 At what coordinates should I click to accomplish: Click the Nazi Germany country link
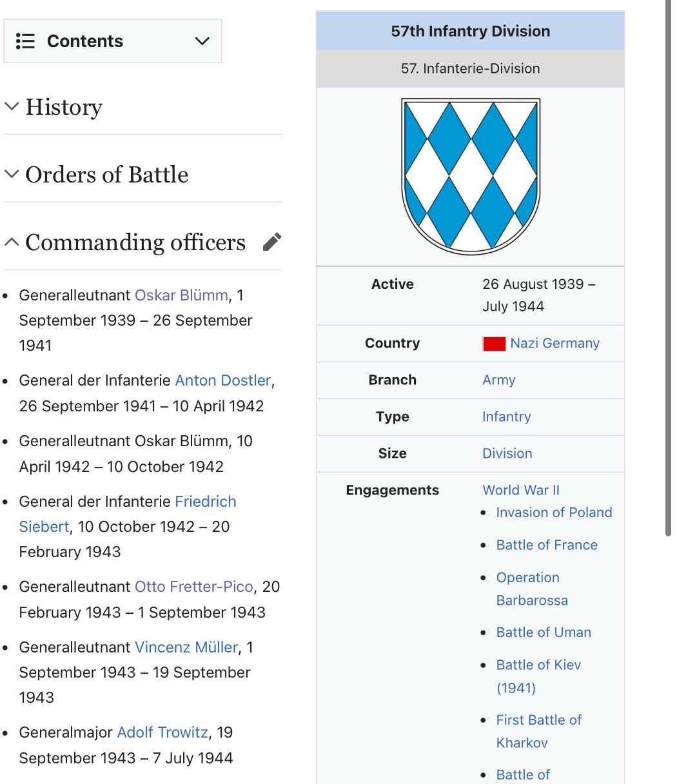click(x=554, y=344)
